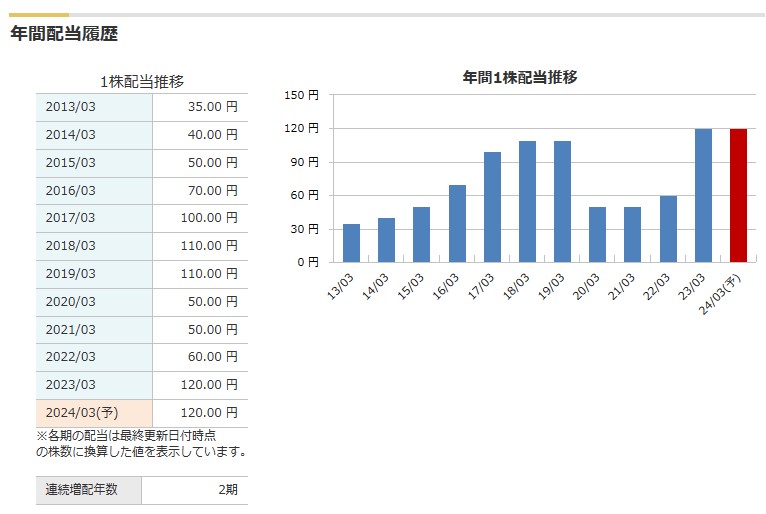Click the 20/03 bar in the chart
Viewport: 766px width, 514px height.
597,235
